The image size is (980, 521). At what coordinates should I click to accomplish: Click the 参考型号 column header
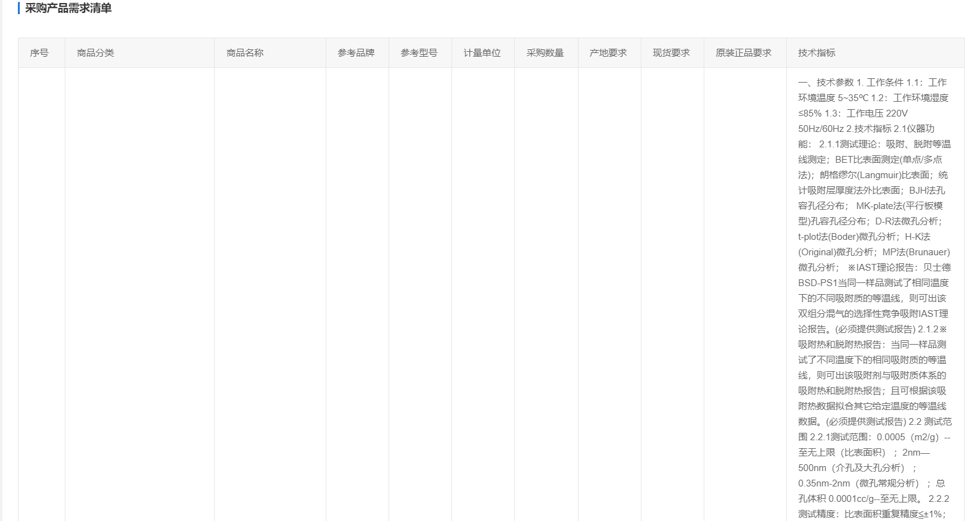tap(419, 53)
